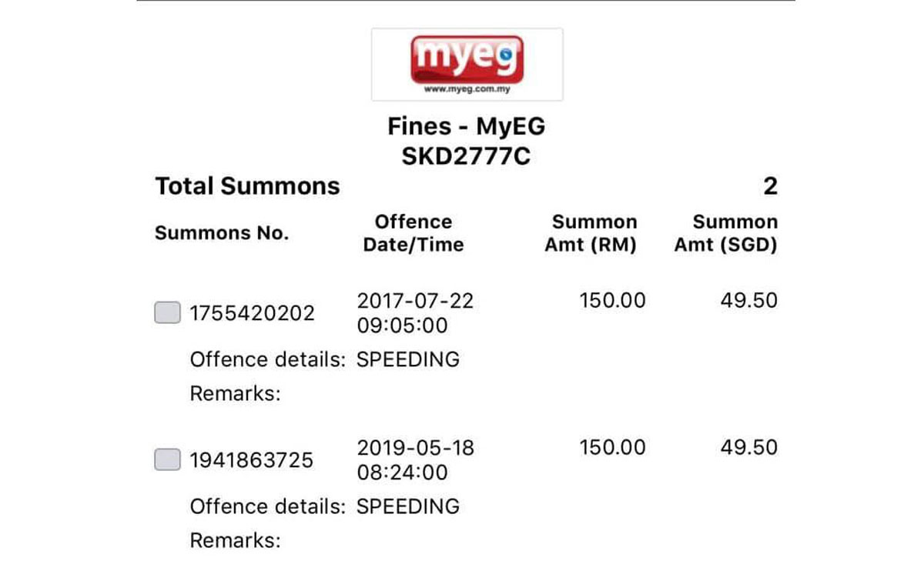Click the SPEEDING offence detail for 2017 summons

(409, 359)
